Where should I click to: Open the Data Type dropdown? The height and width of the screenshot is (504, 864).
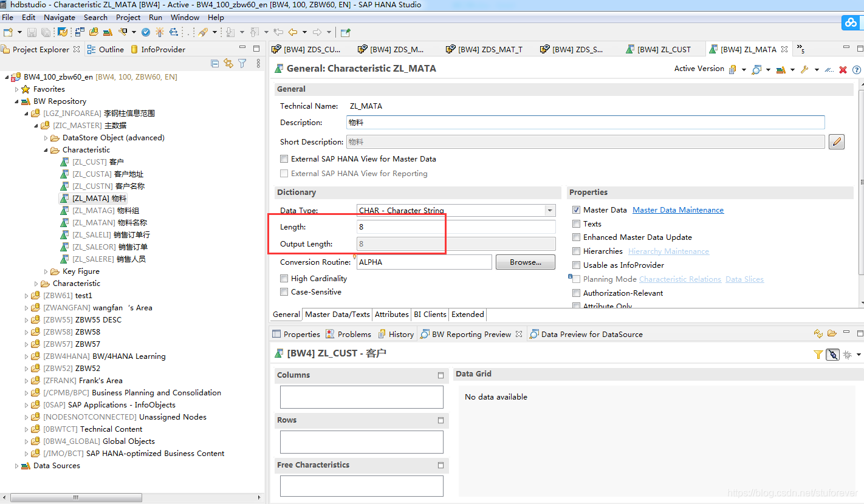tap(550, 211)
